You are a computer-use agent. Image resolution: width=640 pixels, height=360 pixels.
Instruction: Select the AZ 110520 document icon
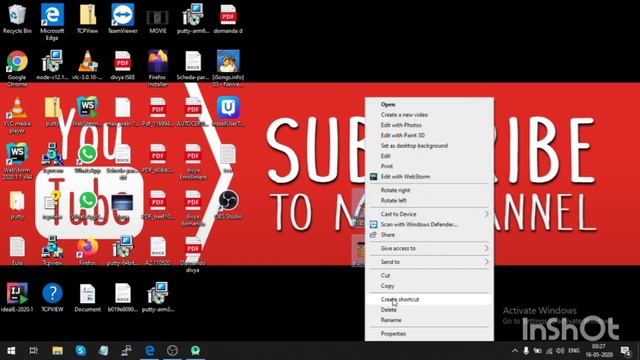(158, 251)
